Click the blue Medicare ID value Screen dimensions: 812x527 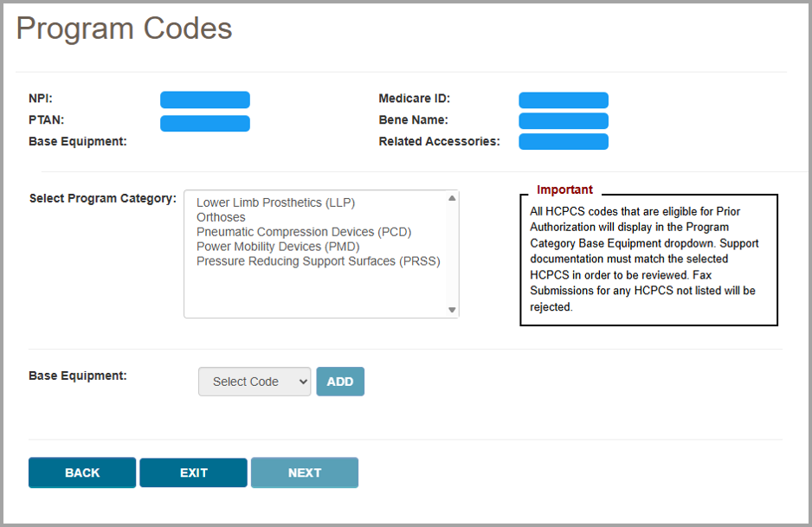coord(564,100)
